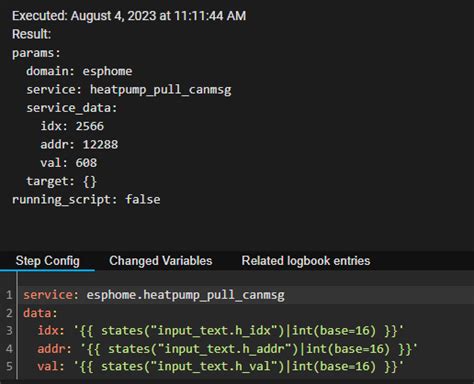Open the Changed Variables tab
The width and height of the screenshot is (474, 384).
pos(161,261)
